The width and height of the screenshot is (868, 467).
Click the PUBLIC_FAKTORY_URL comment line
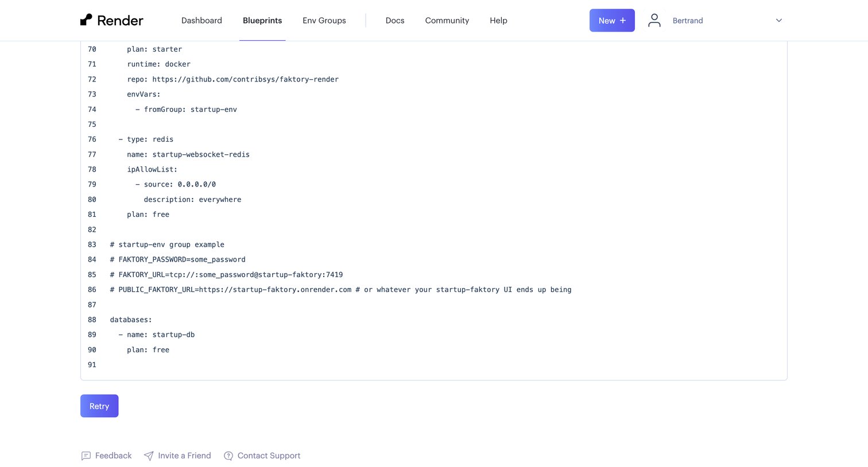[x=340, y=290]
